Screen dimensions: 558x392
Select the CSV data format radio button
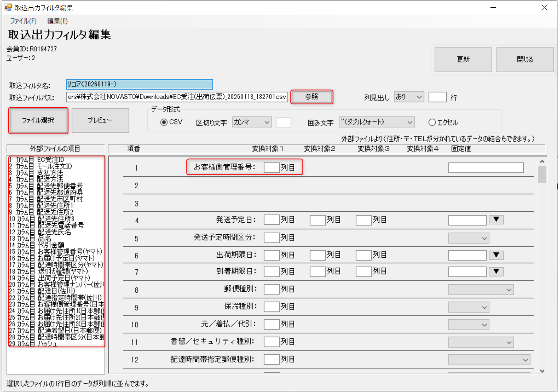click(164, 122)
